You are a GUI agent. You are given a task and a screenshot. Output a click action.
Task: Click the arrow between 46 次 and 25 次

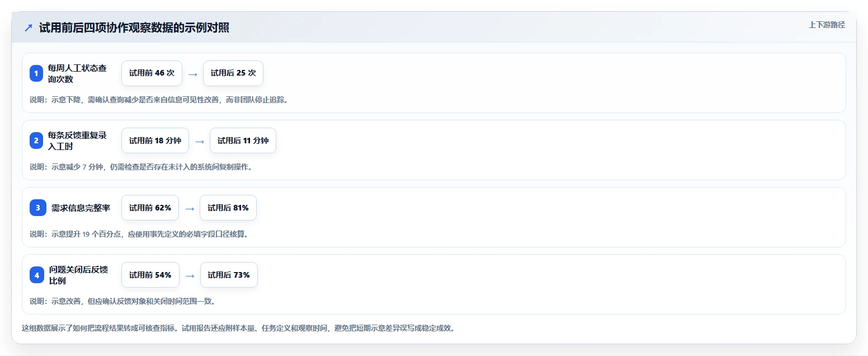click(x=192, y=74)
